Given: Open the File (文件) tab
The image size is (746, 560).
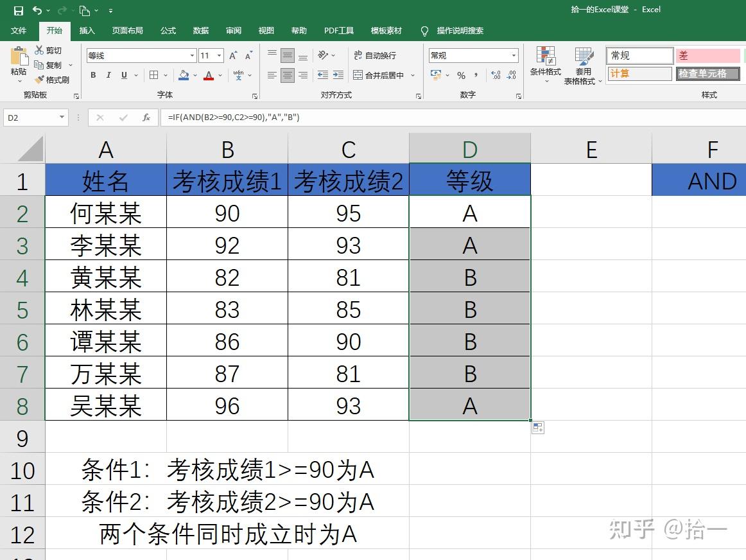Looking at the screenshot, I should [x=19, y=30].
